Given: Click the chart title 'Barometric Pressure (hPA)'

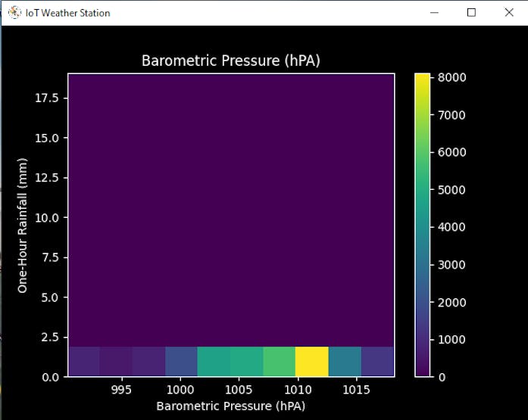Looking at the screenshot, I should (x=231, y=61).
